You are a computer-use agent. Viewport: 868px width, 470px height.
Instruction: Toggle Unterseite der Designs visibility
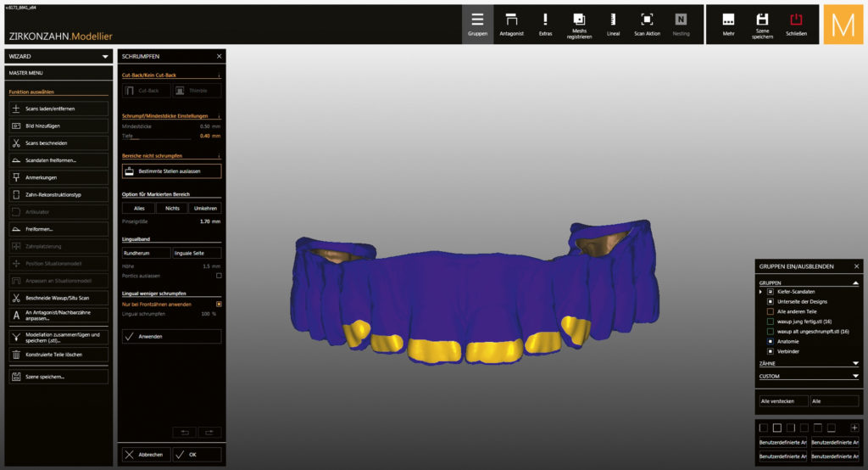click(770, 301)
